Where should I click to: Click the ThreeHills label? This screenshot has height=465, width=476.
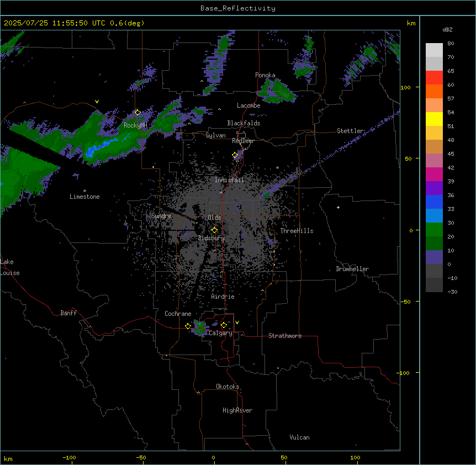[x=297, y=231]
